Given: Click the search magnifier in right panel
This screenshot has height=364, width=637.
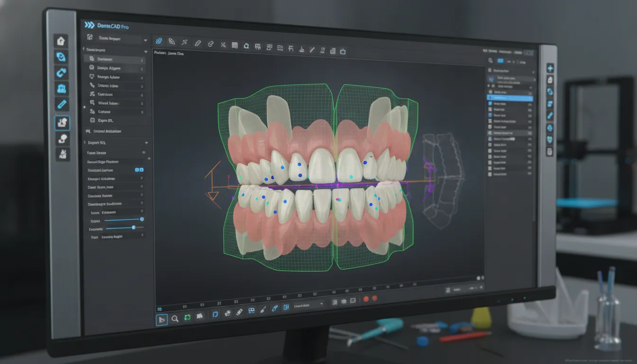Looking at the screenshot, I should pos(491,60).
